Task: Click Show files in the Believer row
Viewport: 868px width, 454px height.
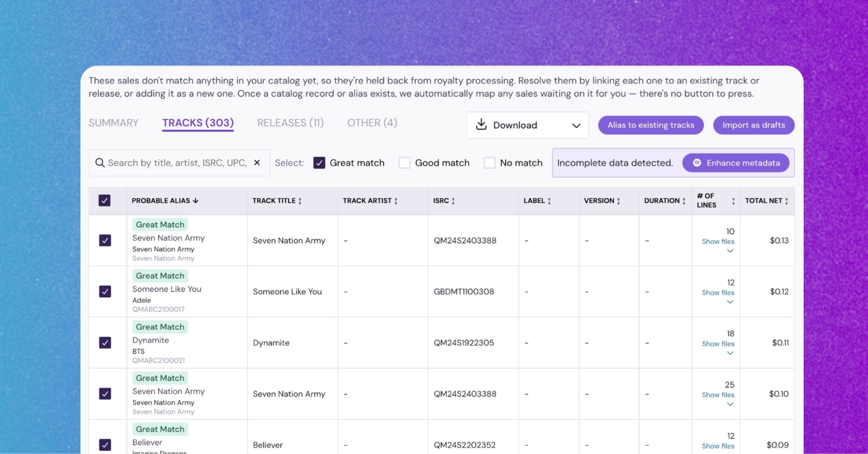Action: 718,446
